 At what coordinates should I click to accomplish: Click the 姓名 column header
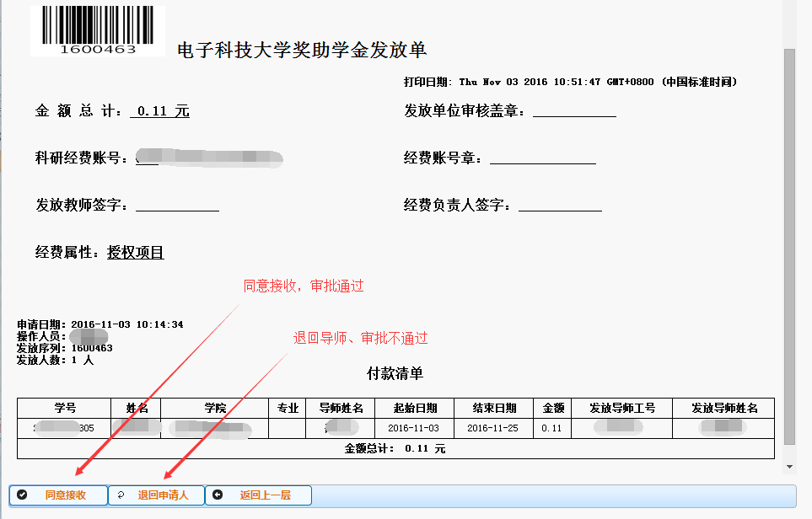tap(137, 409)
